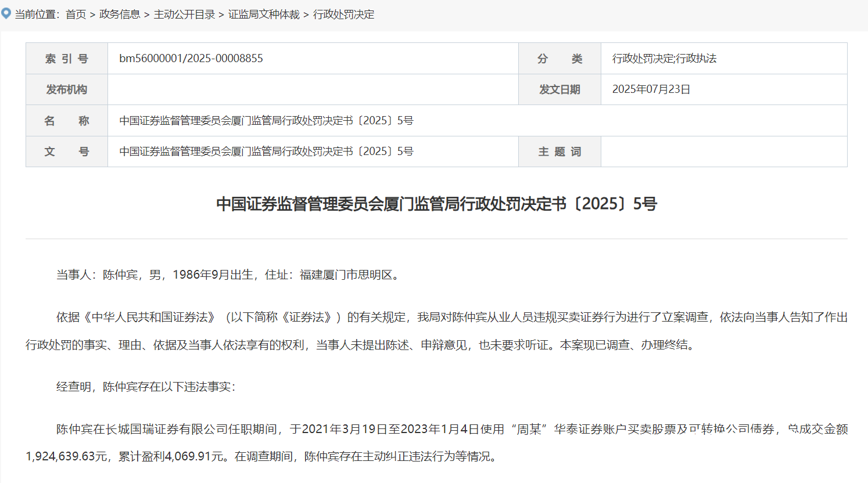
Task: Click the 文号 label cell
Action: pyautogui.click(x=66, y=152)
